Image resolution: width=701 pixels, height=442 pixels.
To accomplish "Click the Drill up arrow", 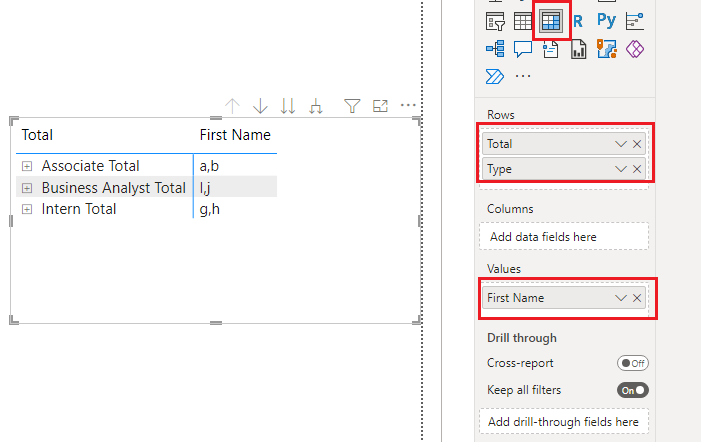I will [232, 106].
